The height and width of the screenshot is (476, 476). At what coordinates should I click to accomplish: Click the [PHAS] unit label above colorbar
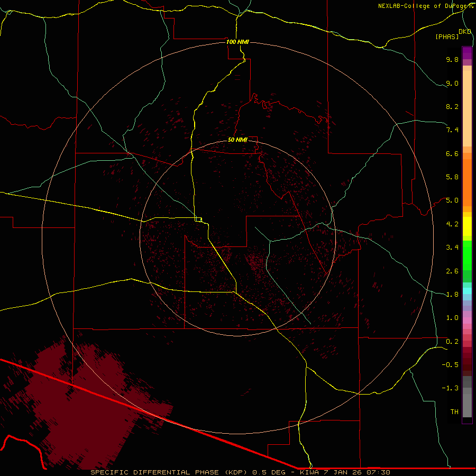[x=447, y=36]
